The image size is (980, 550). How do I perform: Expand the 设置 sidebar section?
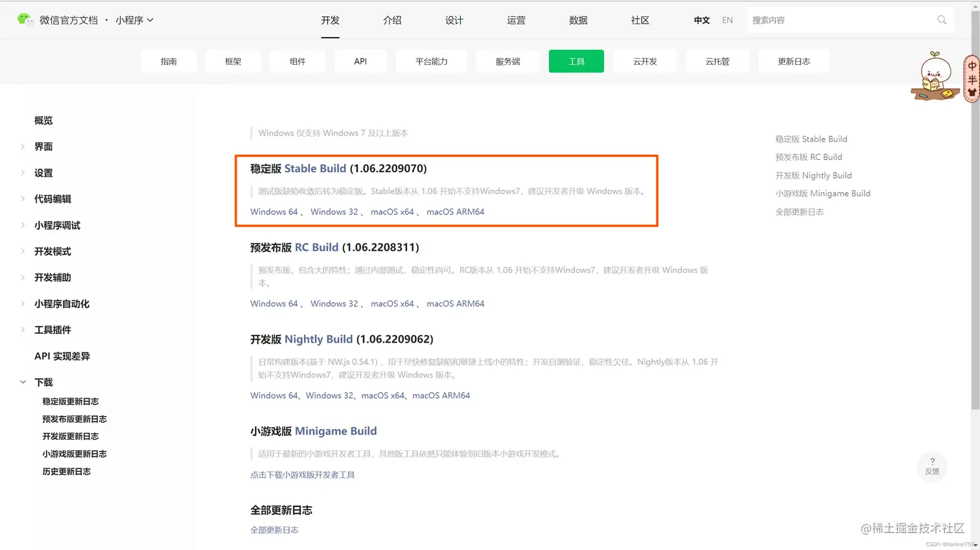(x=43, y=172)
